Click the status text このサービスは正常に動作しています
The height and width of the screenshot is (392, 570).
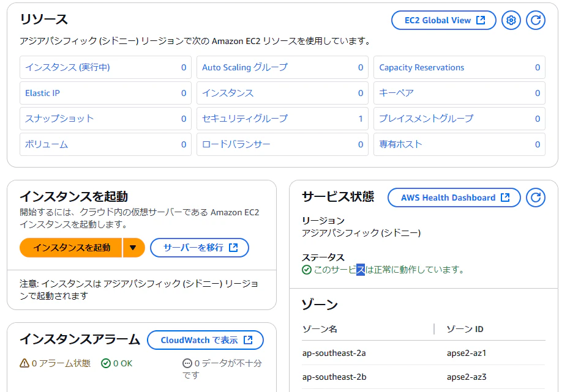point(389,270)
